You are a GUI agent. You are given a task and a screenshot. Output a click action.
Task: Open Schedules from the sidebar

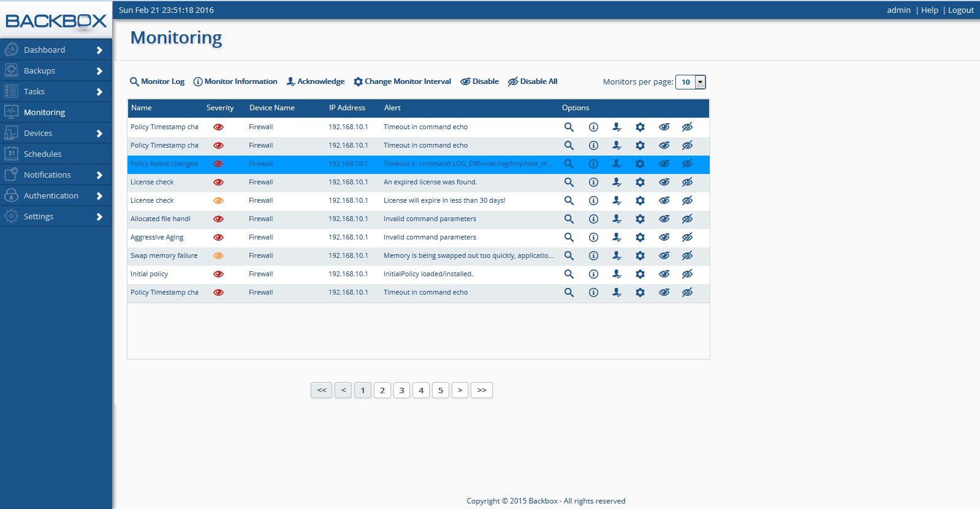click(42, 154)
